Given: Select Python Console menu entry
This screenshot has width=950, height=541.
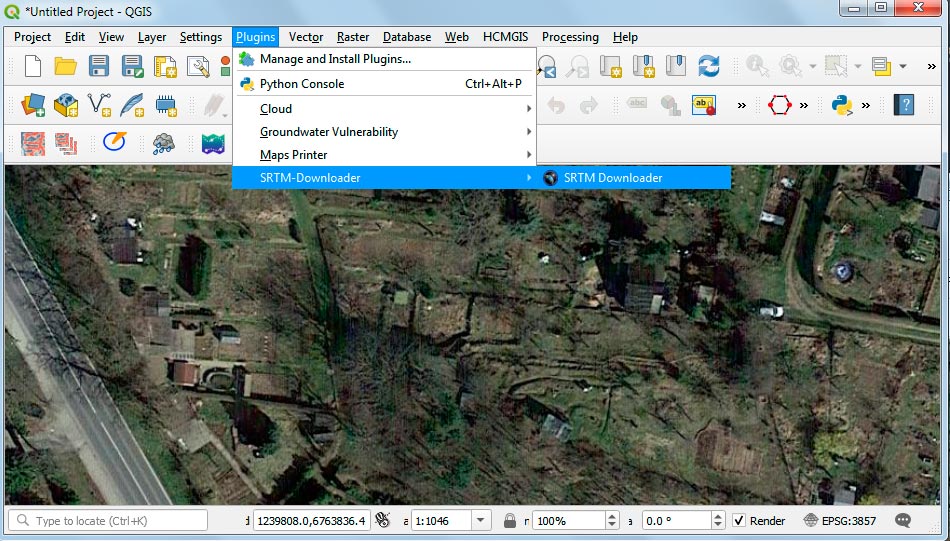Looking at the screenshot, I should [384, 84].
